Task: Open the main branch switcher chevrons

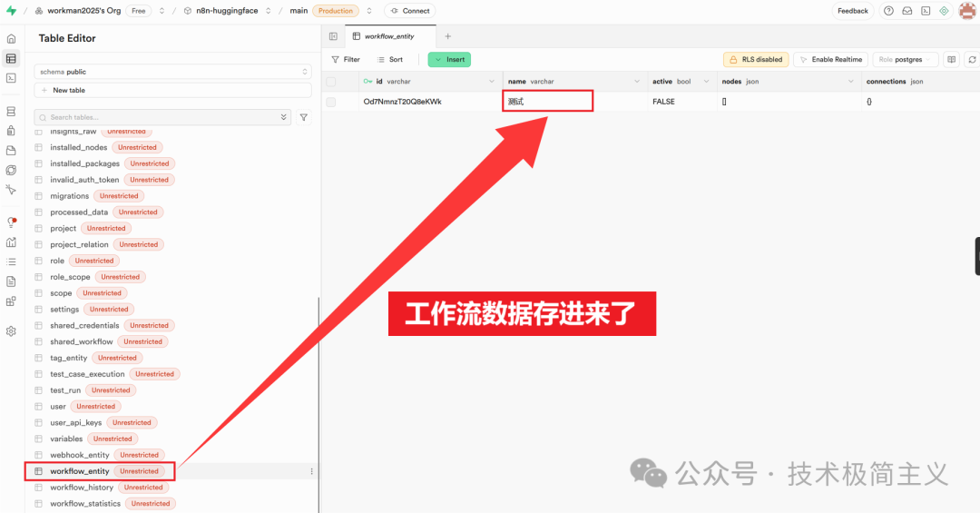Action: tap(369, 11)
